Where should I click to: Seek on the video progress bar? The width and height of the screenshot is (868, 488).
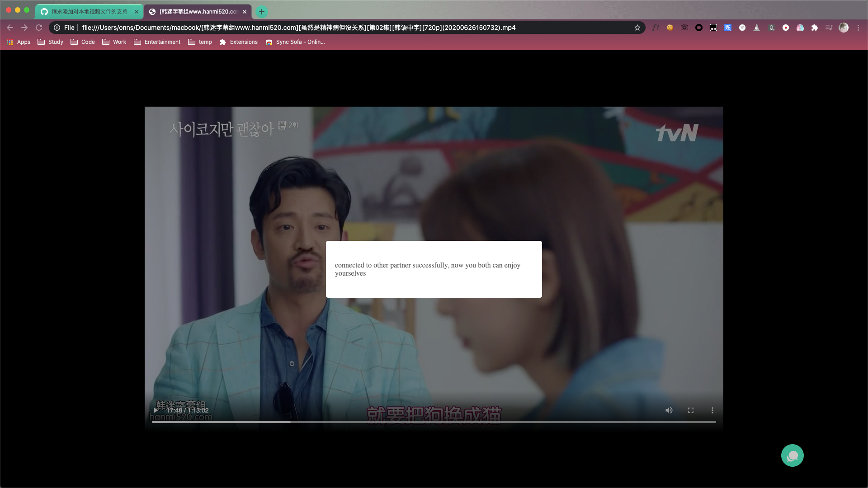pos(434,422)
